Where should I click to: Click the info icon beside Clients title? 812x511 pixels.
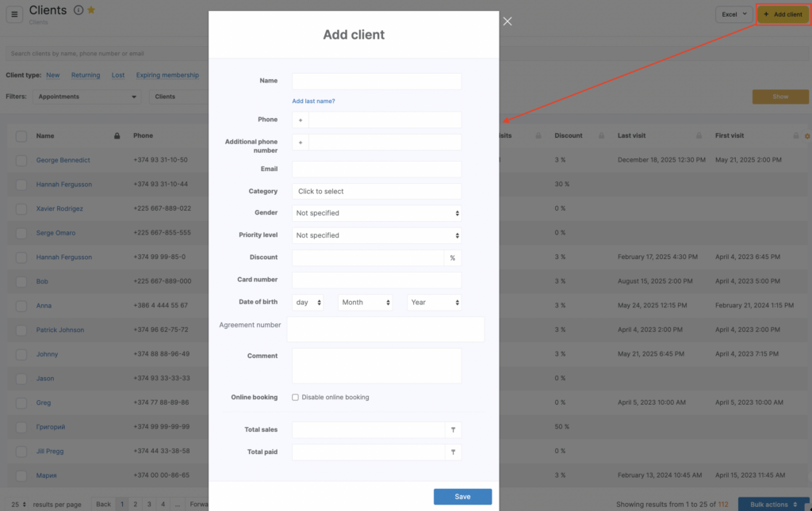pyautogui.click(x=79, y=10)
